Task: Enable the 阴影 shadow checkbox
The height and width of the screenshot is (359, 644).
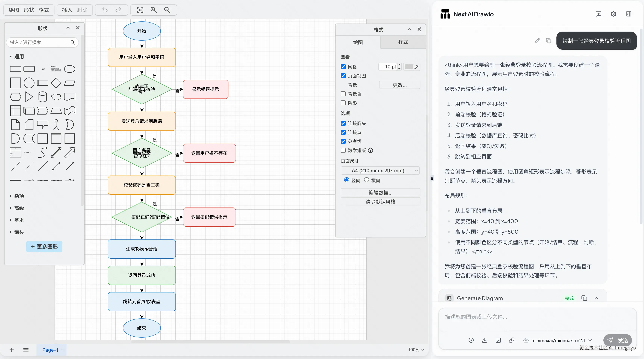Action: [x=343, y=103]
